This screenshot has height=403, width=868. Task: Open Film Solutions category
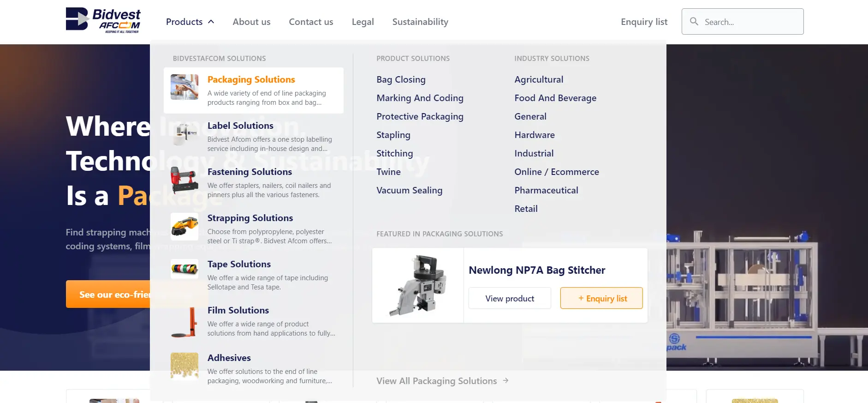238,310
